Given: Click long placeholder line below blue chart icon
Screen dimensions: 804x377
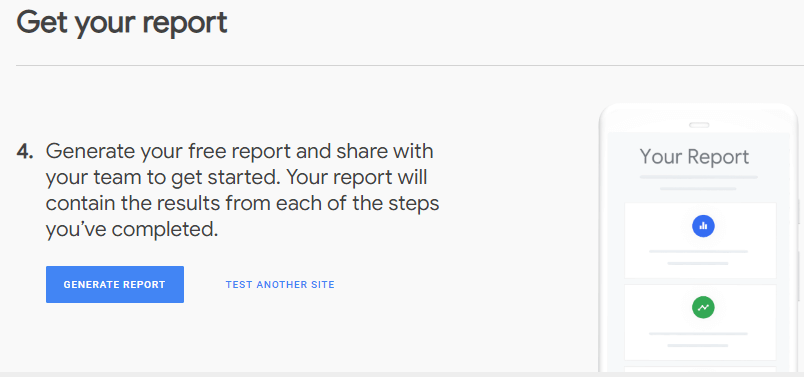Looking at the screenshot, I should 698,252.
